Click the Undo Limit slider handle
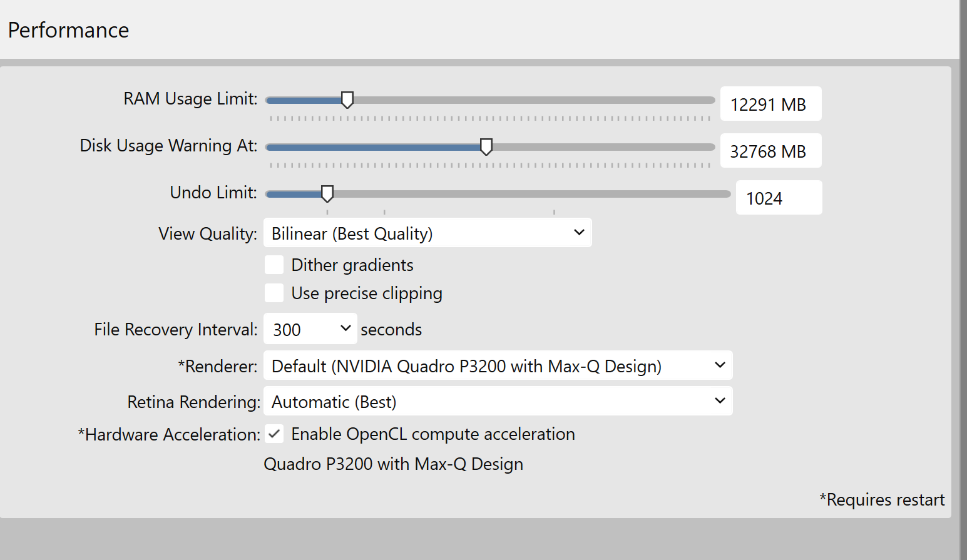This screenshot has width=967, height=560. pyautogui.click(x=327, y=193)
